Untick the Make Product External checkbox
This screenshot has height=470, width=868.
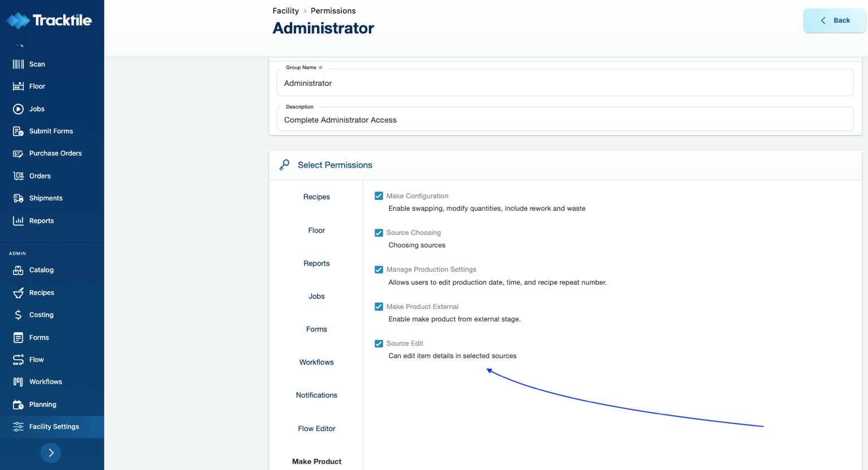point(379,307)
